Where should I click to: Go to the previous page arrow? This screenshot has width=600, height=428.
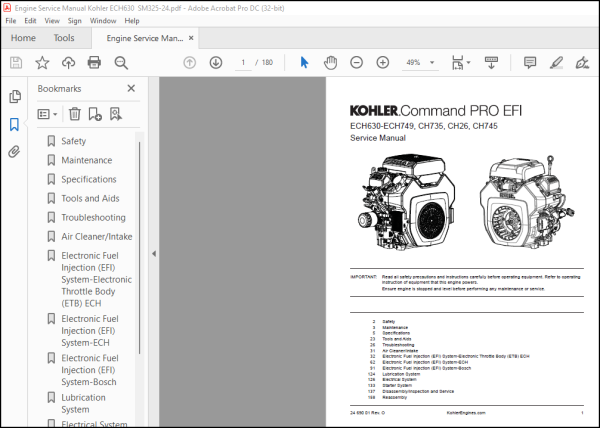(x=189, y=62)
